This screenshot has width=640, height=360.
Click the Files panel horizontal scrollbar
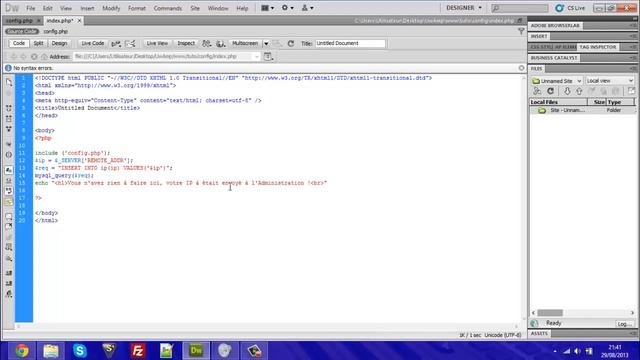pyautogui.click(x=582, y=313)
